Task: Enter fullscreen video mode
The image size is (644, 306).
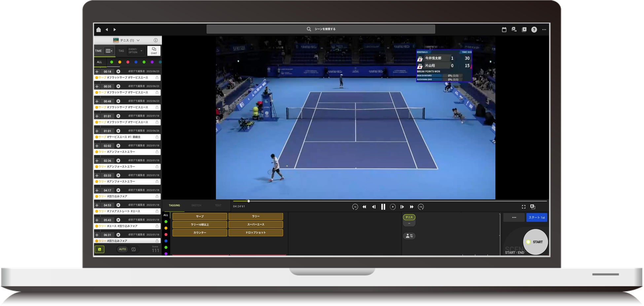Action: coord(523,207)
